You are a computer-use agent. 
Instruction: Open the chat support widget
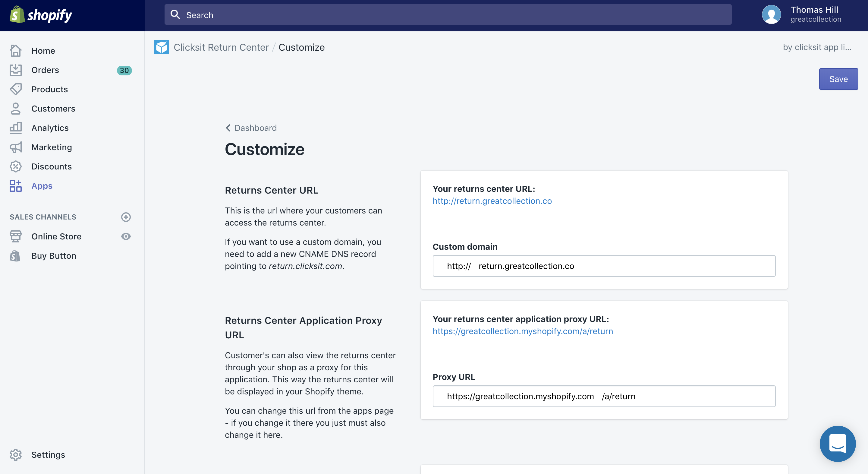[x=838, y=444]
